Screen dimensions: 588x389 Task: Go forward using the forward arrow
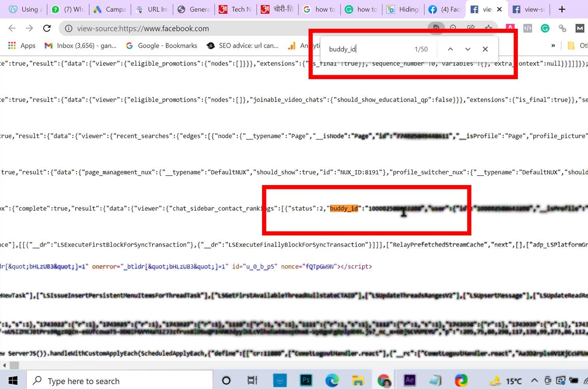point(30,28)
